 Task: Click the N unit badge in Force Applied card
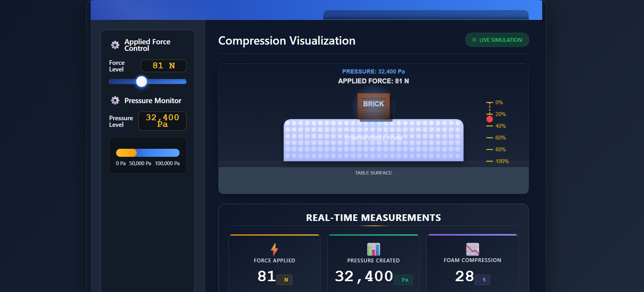pyautogui.click(x=285, y=280)
